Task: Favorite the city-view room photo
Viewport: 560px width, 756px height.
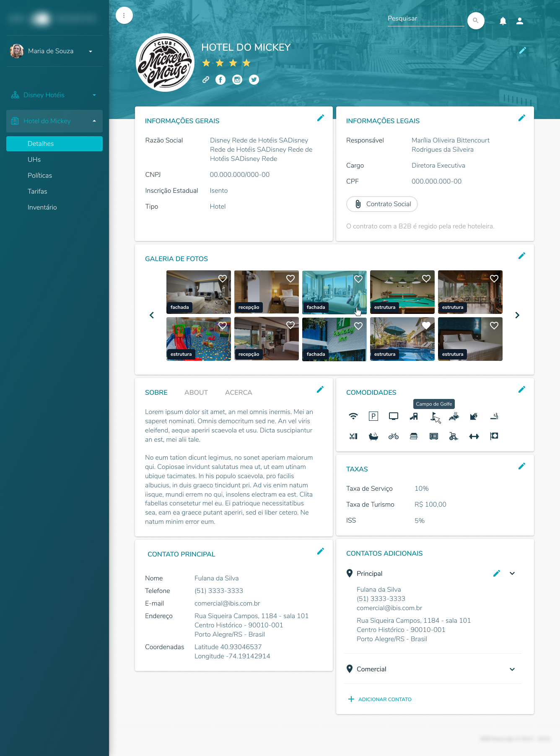Action: (x=358, y=279)
